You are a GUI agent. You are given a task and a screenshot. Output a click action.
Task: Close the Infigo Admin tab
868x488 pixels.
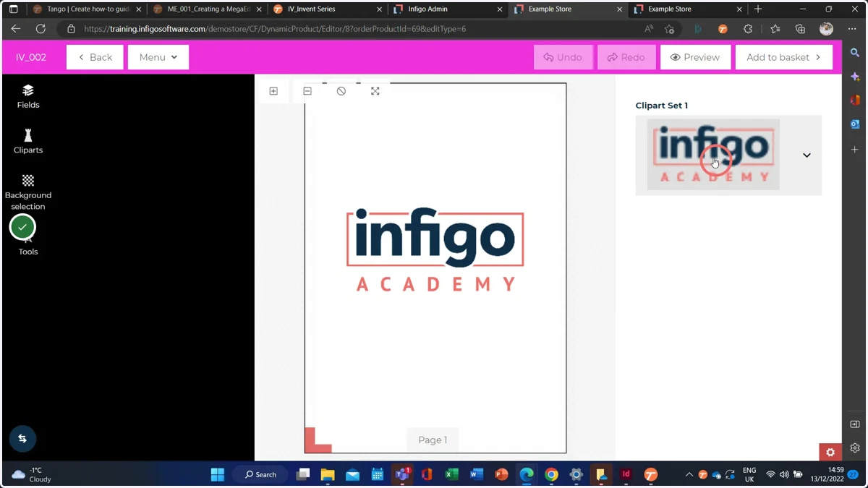(x=499, y=9)
